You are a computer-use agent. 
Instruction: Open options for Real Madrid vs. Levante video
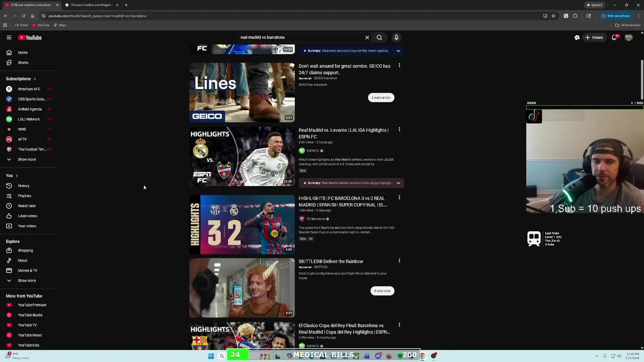399,130
